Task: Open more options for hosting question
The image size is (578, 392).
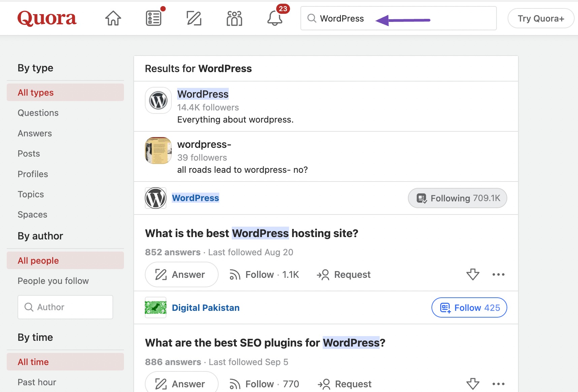Action: point(499,274)
